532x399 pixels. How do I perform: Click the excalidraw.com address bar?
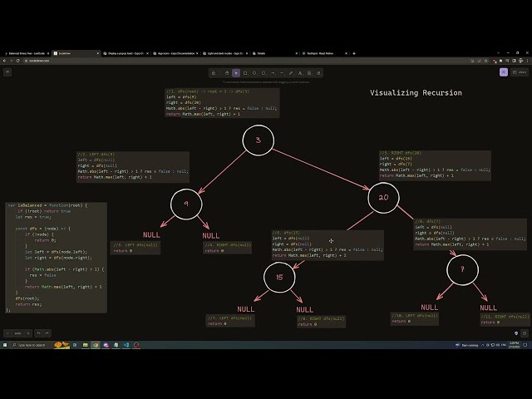point(246,61)
